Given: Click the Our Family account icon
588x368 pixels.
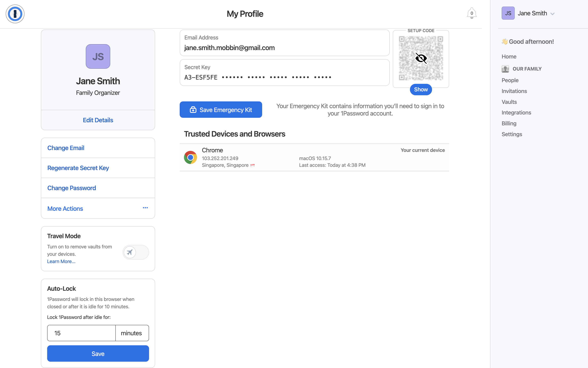Looking at the screenshot, I should pos(505,69).
